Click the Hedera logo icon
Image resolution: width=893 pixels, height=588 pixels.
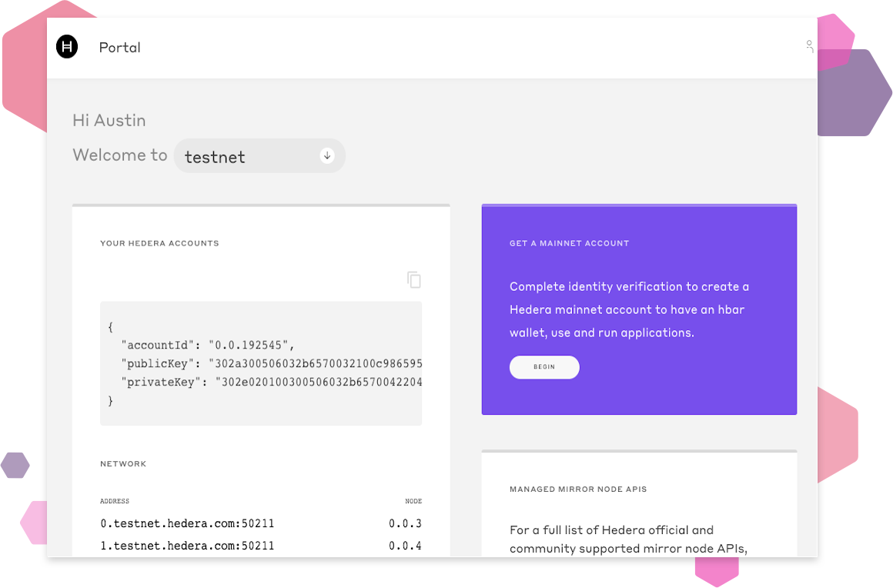[67, 47]
